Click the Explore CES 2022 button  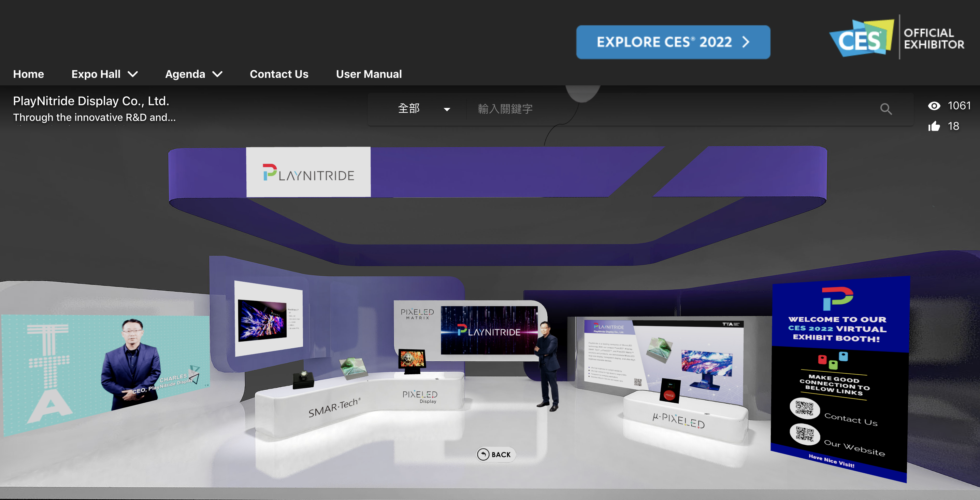tap(673, 42)
